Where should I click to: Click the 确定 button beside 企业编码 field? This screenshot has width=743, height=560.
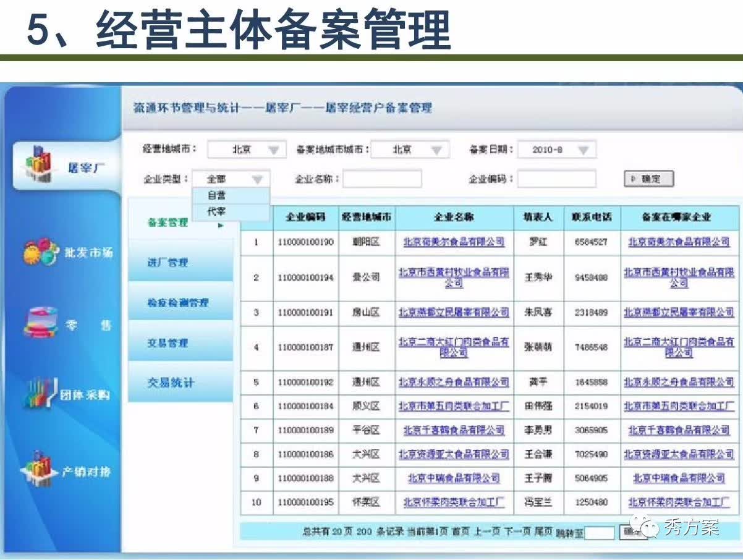[648, 179]
